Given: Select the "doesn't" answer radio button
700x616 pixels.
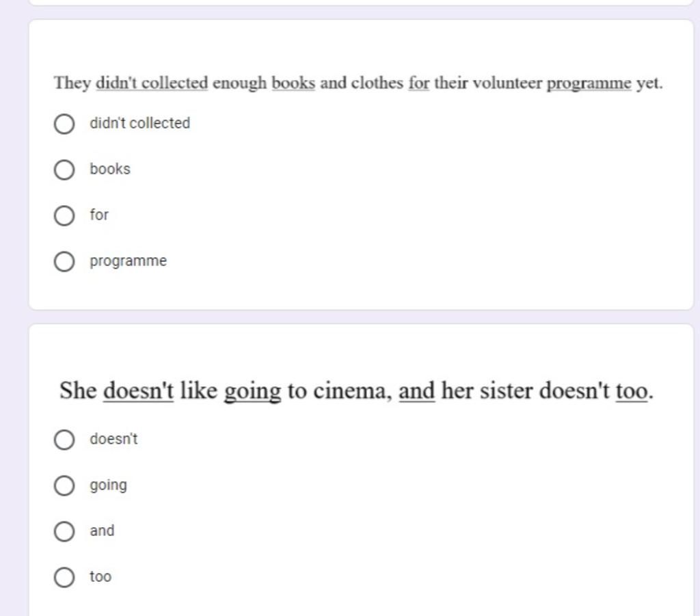Looking at the screenshot, I should coord(64,440).
